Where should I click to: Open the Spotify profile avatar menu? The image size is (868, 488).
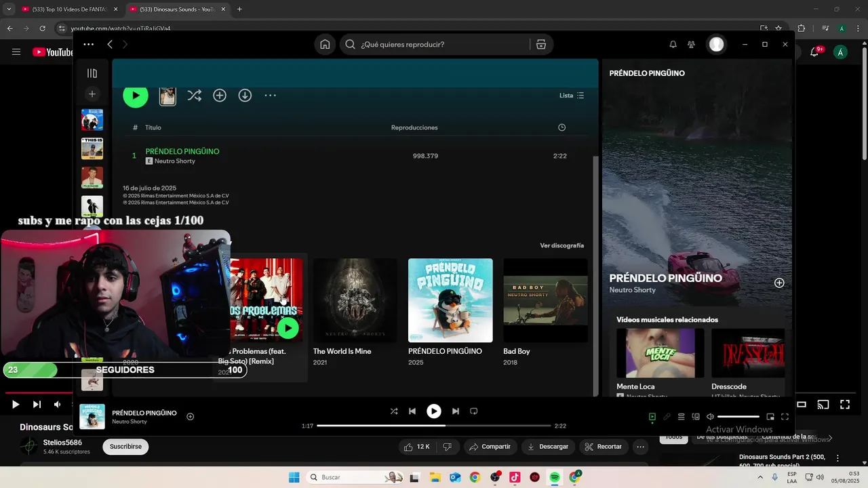(x=716, y=44)
